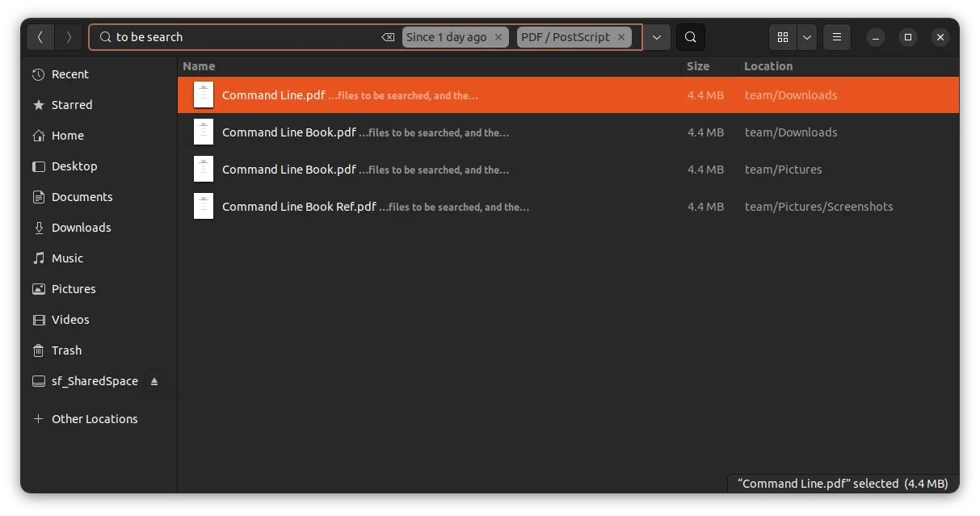The width and height of the screenshot is (980, 516).
Task: Click the search input text field
Action: (242, 37)
